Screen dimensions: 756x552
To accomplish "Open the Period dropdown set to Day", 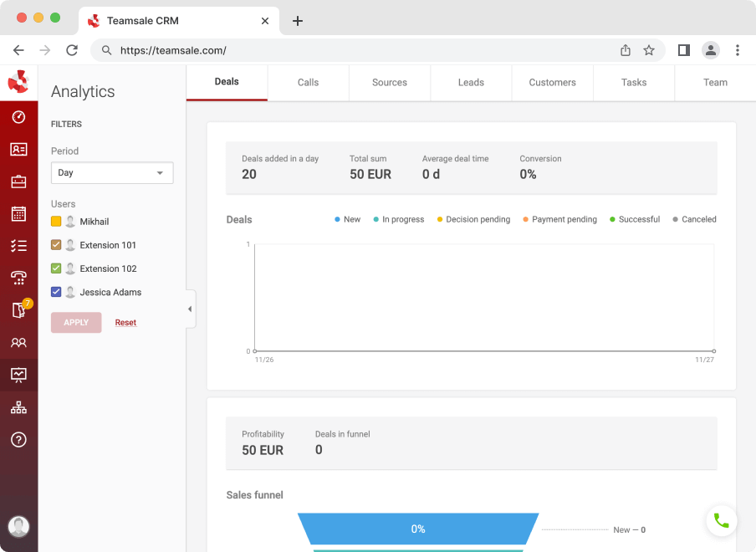I will coord(112,172).
